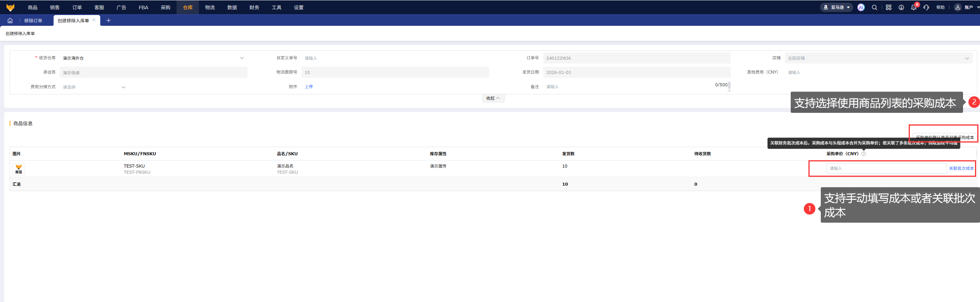
Task: Click the 汇总 summary row label
Action: (x=17, y=184)
